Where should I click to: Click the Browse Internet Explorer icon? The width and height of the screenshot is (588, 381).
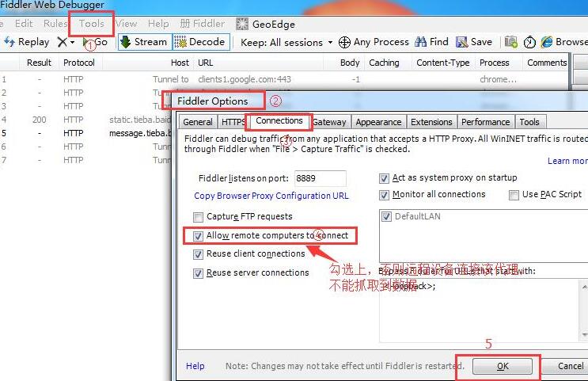click(x=547, y=42)
